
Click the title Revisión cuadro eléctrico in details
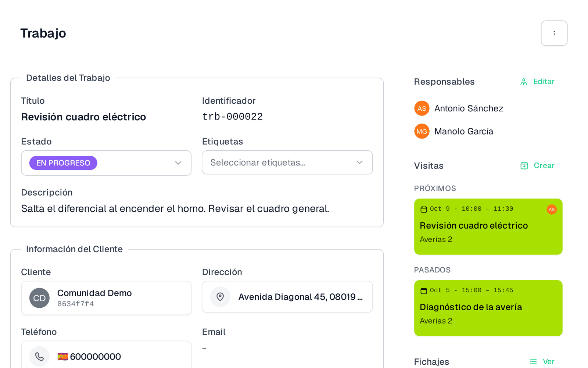click(x=83, y=117)
